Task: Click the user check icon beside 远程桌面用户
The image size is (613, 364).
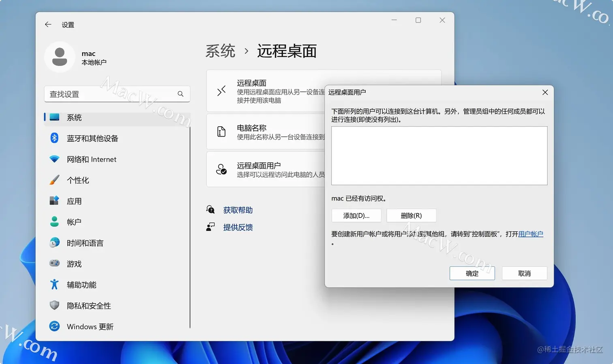Action: (221, 169)
